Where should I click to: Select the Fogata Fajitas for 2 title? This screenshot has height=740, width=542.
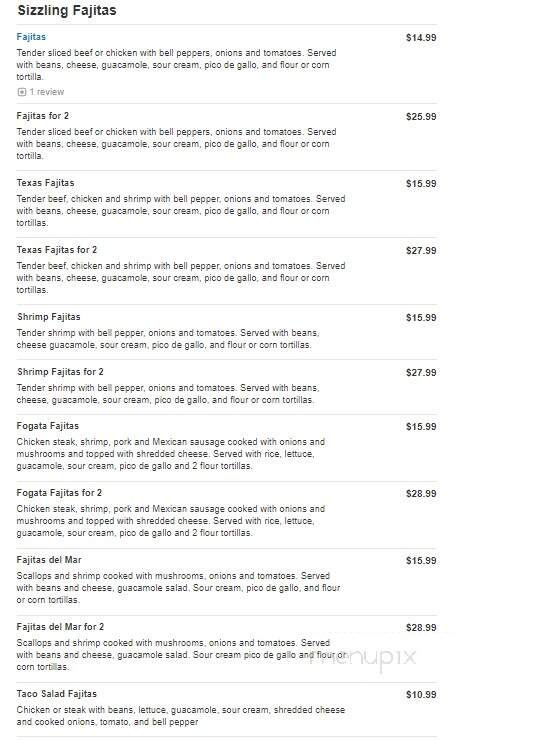(59, 493)
